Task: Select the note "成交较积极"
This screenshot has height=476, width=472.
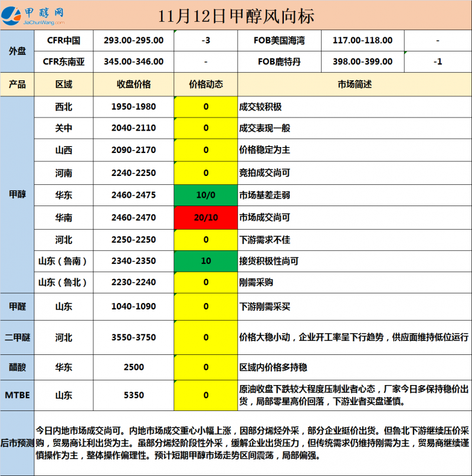Action: pyautogui.click(x=260, y=107)
